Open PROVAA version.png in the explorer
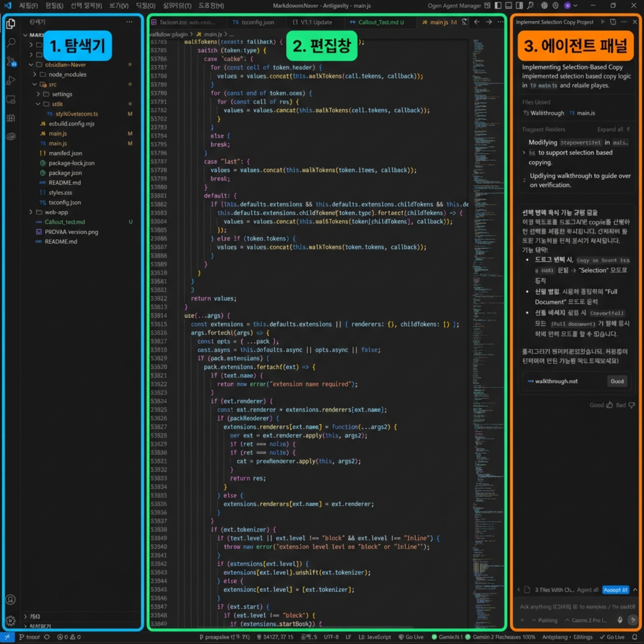The height and width of the screenshot is (644, 644). coord(71,232)
